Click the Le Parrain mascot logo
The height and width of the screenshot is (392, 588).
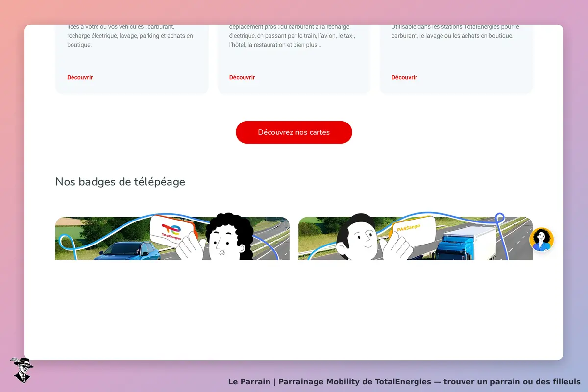click(22, 370)
